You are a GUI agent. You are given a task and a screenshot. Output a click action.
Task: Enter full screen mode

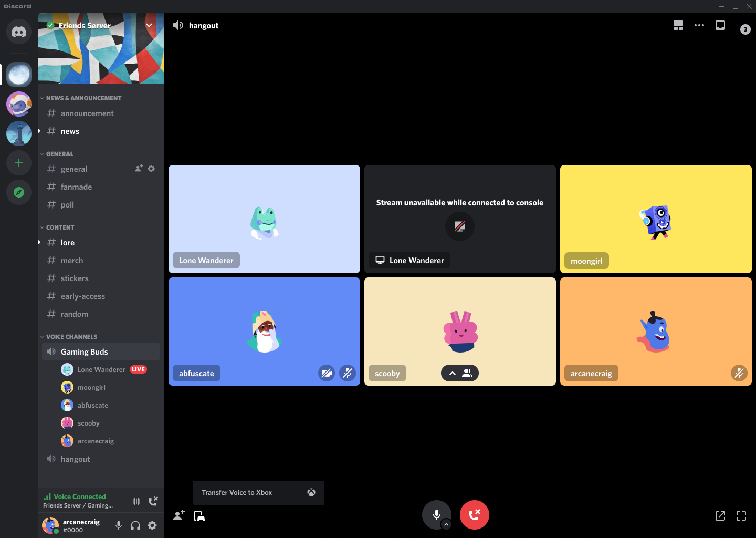click(x=741, y=516)
